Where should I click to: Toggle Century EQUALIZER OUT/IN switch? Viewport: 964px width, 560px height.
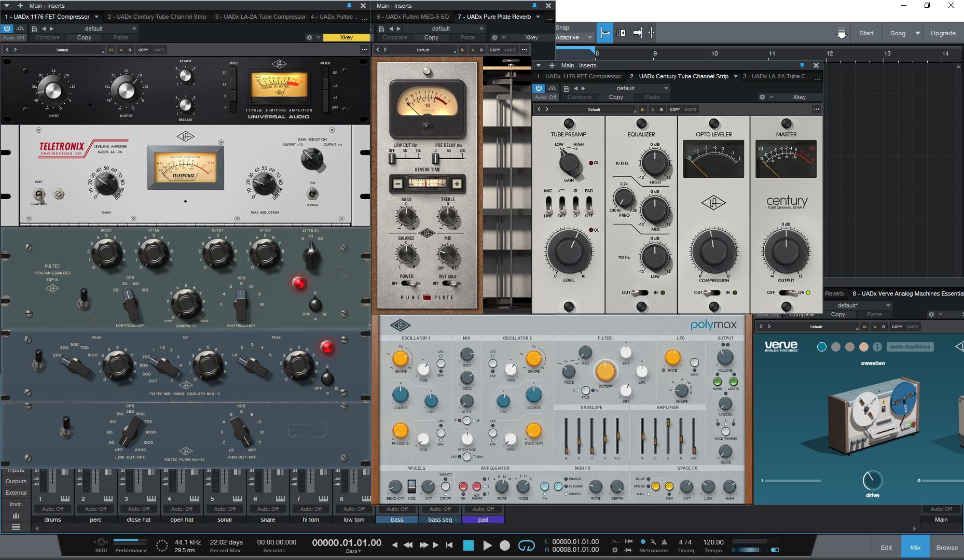pos(641,292)
